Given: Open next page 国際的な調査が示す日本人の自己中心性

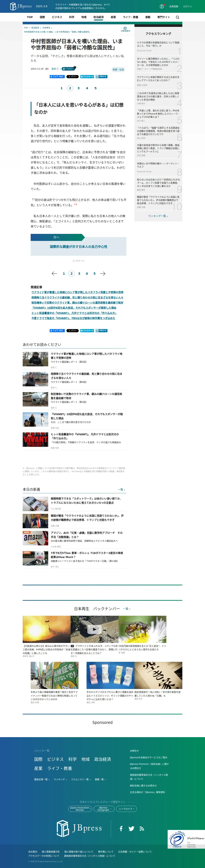Looking at the screenshot, I should coord(79,247).
